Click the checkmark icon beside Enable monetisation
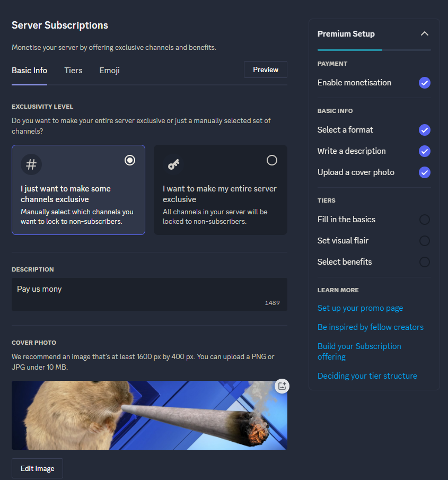Viewport: 448px width, 480px height. pos(424,83)
